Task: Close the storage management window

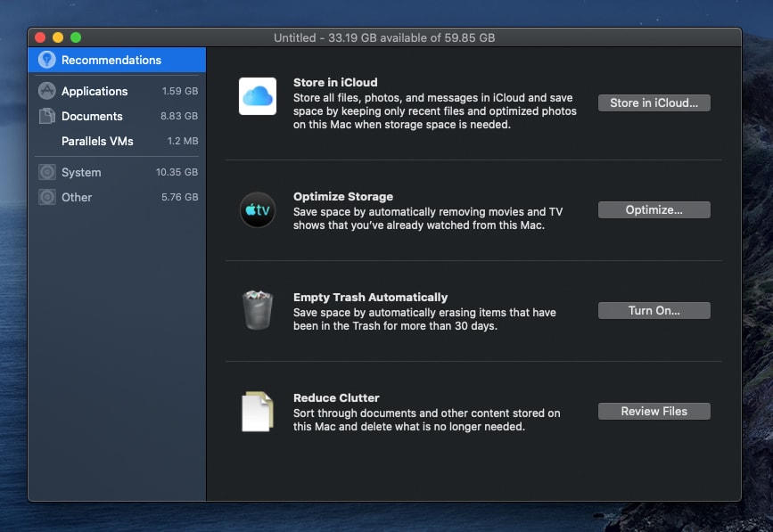Action: pyautogui.click(x=40, y=37)
